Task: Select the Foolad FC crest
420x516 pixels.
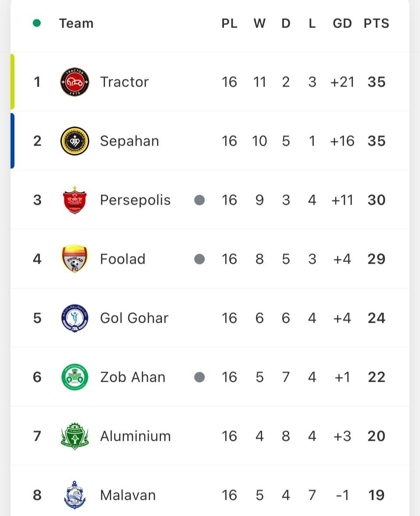Action: click(74, 259)
